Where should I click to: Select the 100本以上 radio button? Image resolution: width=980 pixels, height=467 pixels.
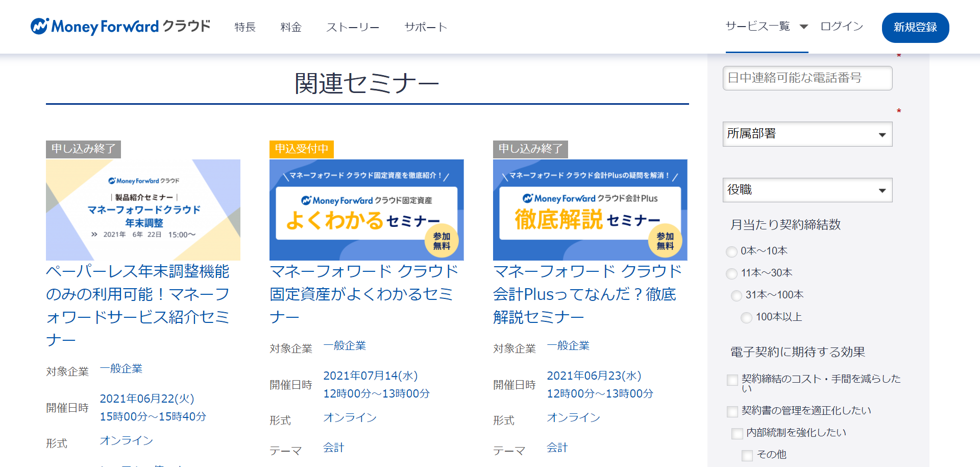(x=746, y=317)
